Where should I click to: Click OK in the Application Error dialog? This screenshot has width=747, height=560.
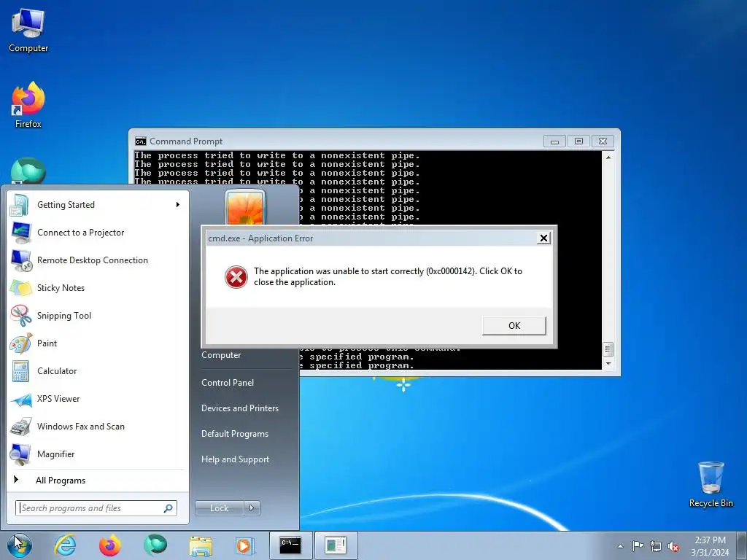(514, 326)
